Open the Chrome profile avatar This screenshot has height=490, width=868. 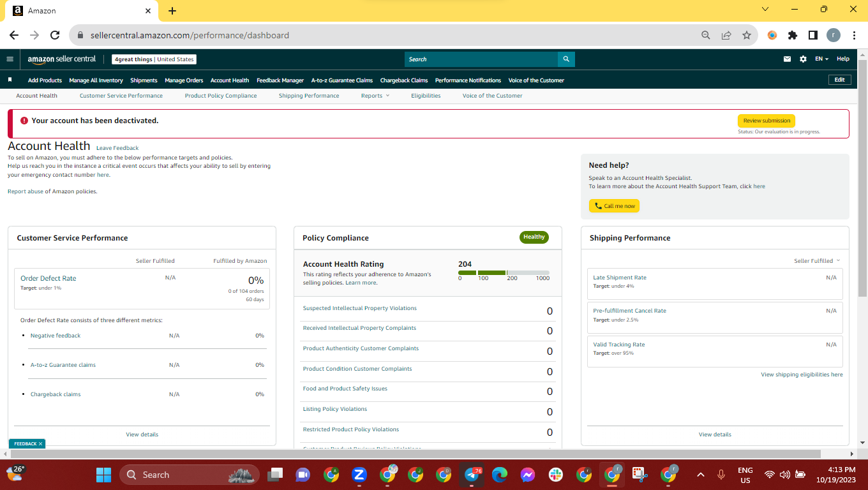click(x=834, y=35)
